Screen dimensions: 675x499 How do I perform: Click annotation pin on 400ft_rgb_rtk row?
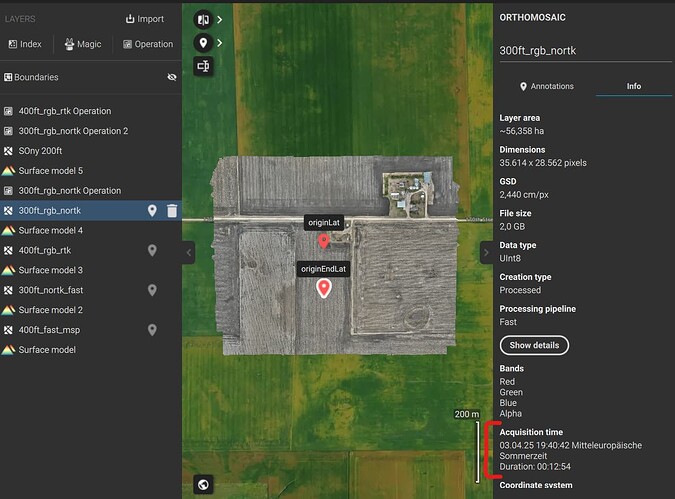tap(152, 250)
